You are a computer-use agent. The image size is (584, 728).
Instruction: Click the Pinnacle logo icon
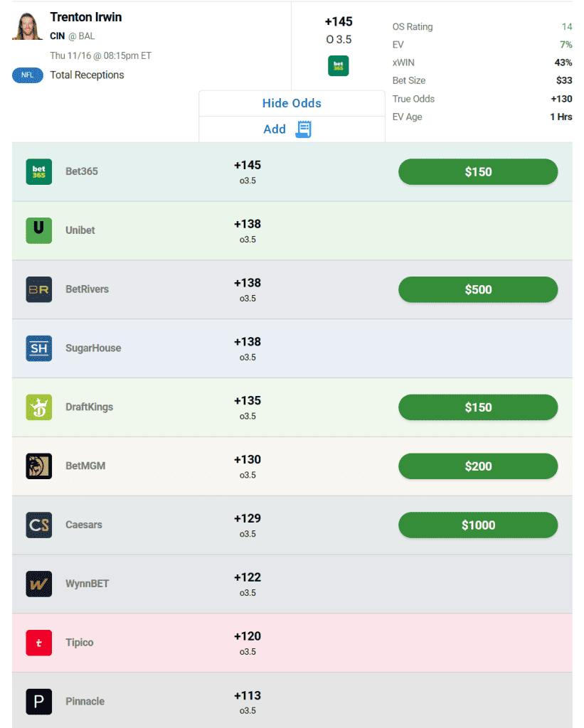tap(38, 702)
